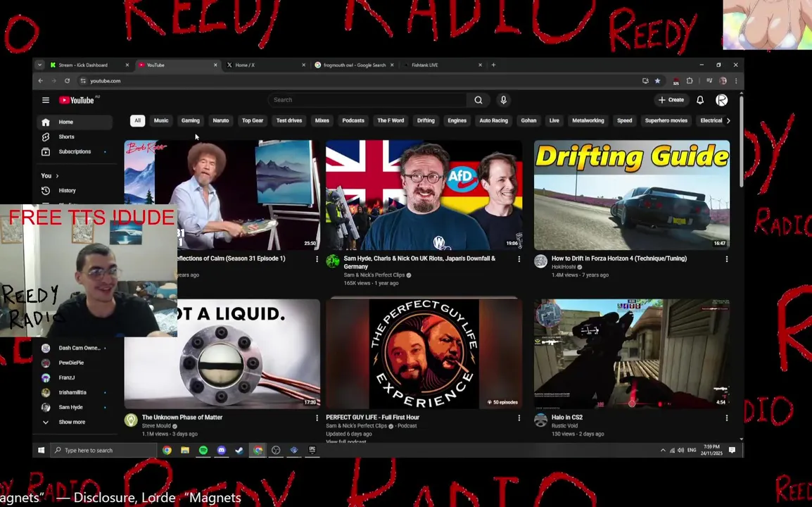
Task: Click the Create button
Action: point(671,100)
